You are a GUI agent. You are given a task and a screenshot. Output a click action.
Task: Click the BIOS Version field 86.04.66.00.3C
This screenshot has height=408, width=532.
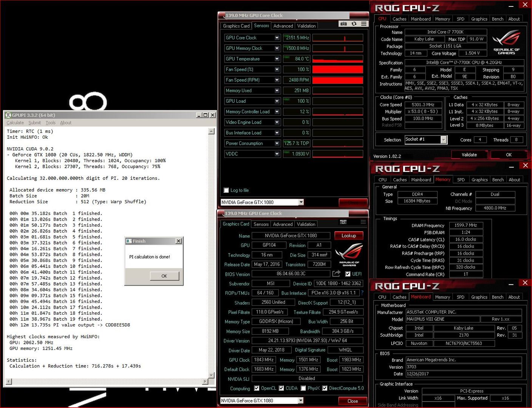coord(291,274)
